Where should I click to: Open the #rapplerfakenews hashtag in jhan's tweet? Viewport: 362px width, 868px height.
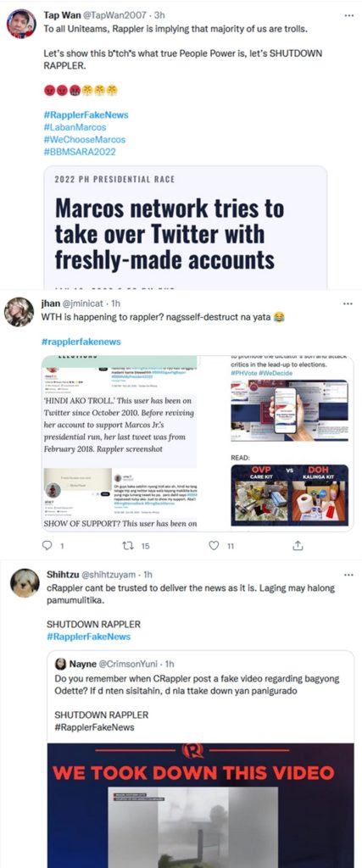(x=81, y=342)
